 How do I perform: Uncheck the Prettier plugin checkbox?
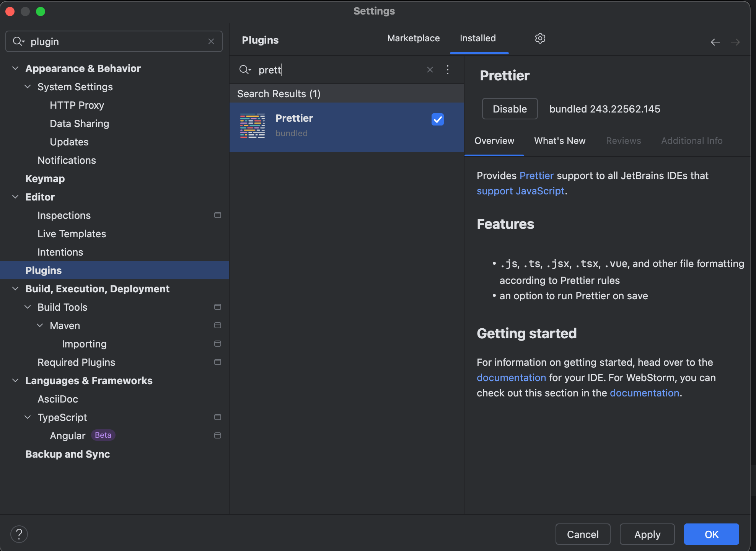437,119
